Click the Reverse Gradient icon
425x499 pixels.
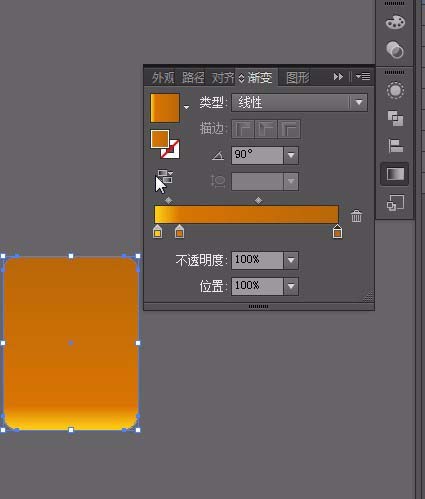click(x=165, y=177)
